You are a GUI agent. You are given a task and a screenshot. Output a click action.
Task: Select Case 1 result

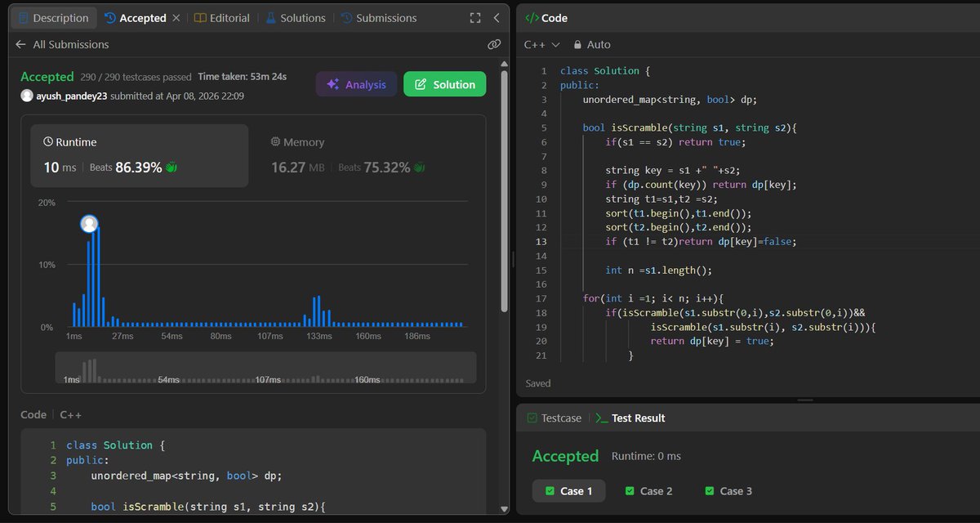point(569,491)
